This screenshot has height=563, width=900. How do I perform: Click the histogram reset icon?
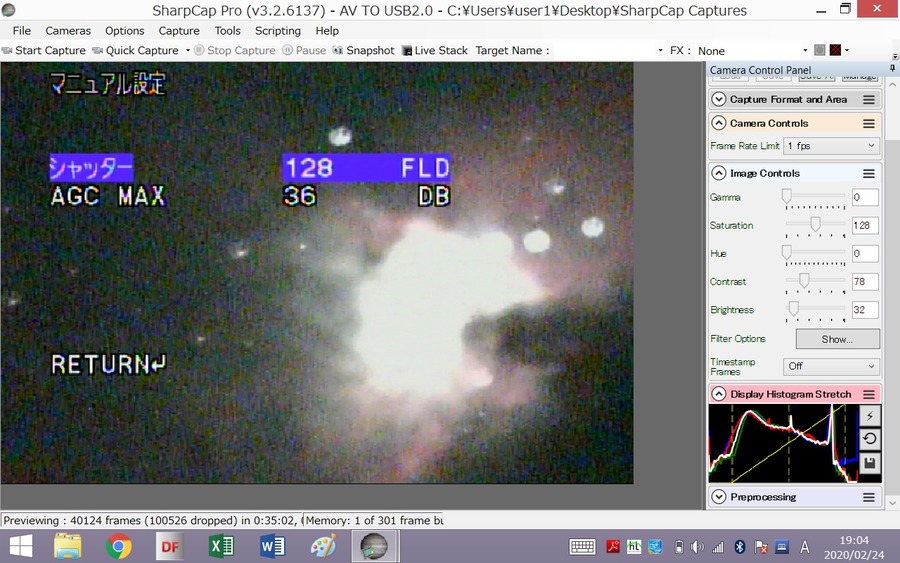click(870, 439)
